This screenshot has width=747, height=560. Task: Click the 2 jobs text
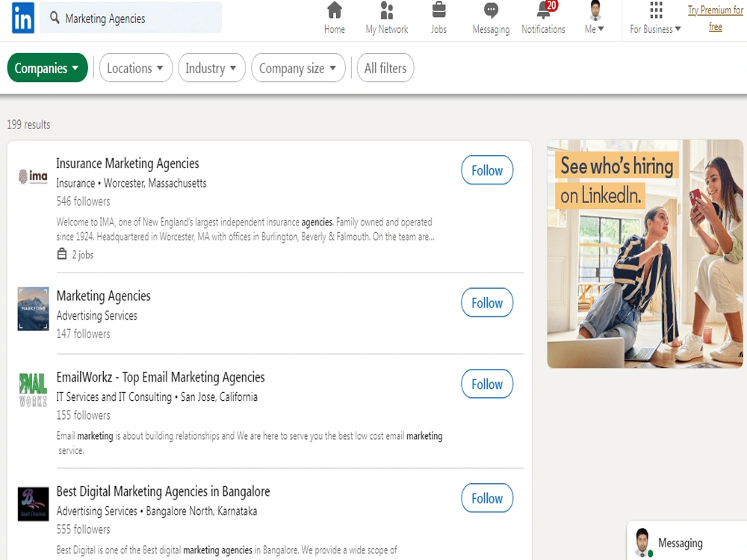click(x=83, y=255)
